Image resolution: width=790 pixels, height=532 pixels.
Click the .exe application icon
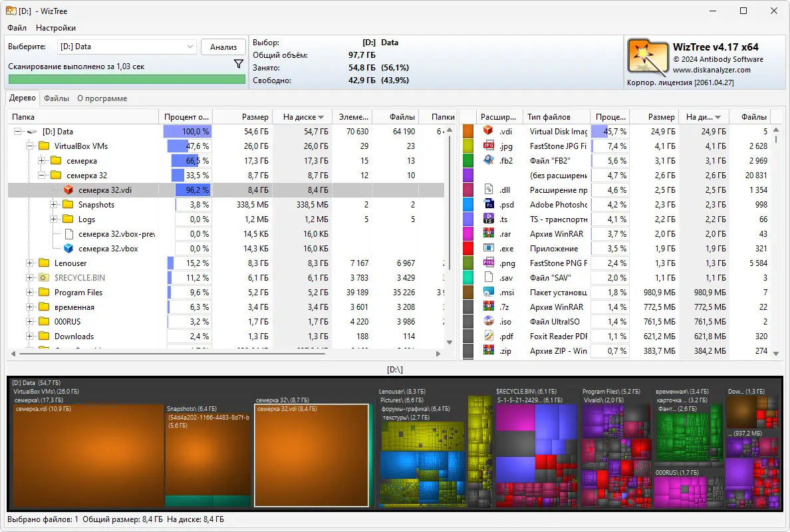[x=488, y=248]
